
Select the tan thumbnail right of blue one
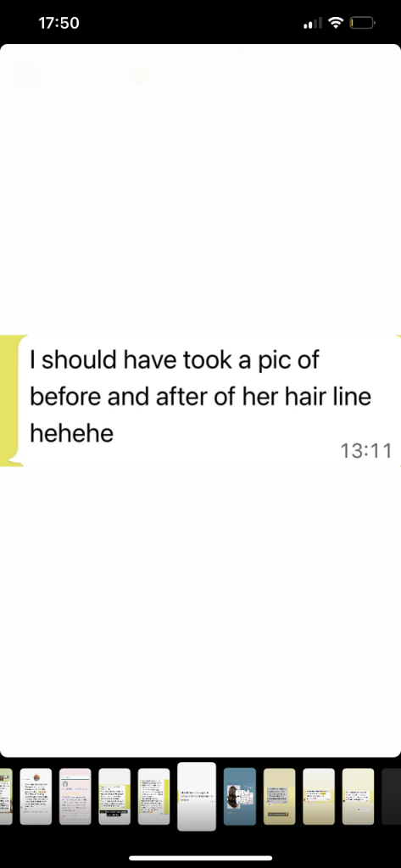click(279, 796)
